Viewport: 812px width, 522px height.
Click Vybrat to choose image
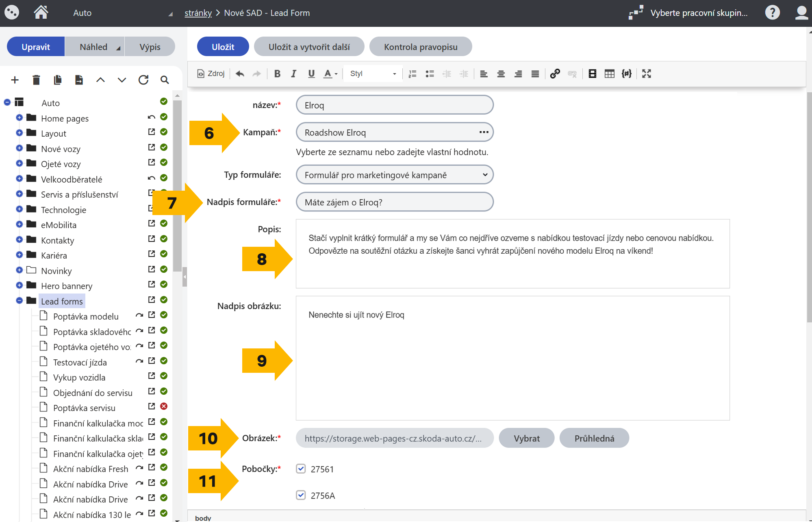point(527,438)
